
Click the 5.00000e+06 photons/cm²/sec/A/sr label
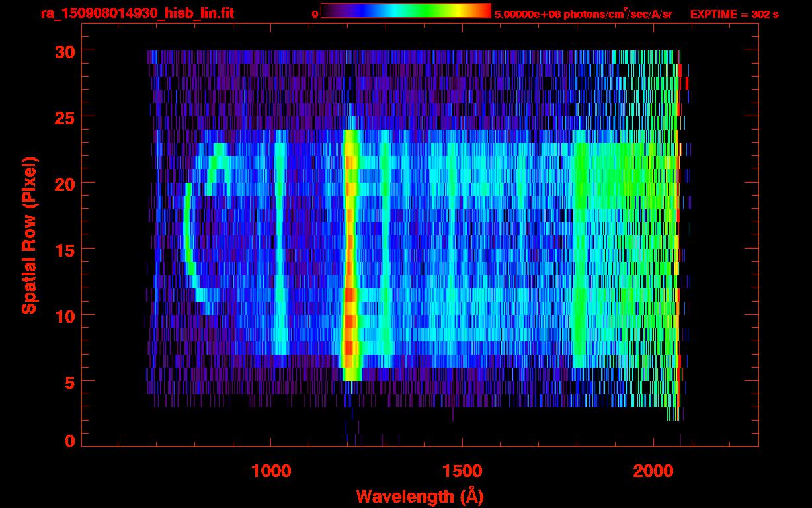583,13
